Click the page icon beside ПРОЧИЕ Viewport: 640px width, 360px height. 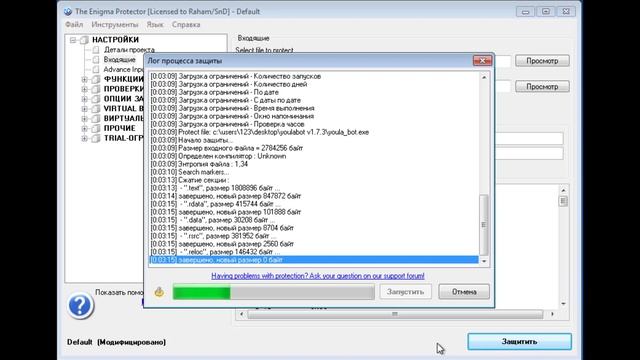click(x=96, y=128)
